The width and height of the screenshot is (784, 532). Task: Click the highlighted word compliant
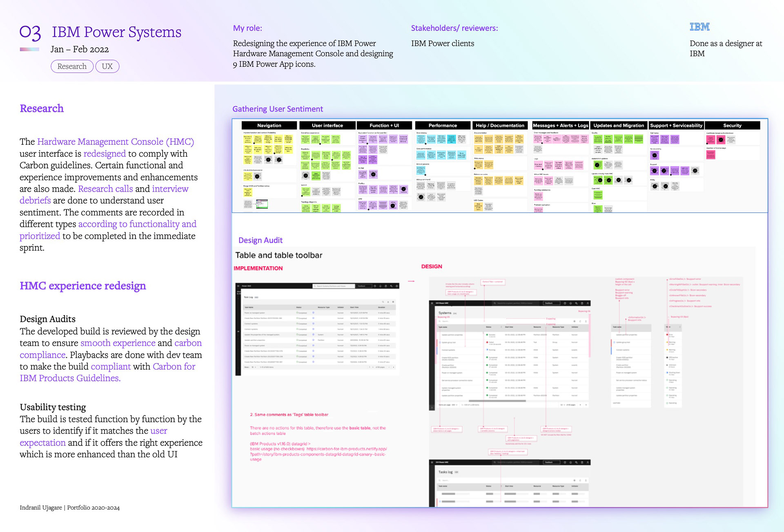pos(111,366)
